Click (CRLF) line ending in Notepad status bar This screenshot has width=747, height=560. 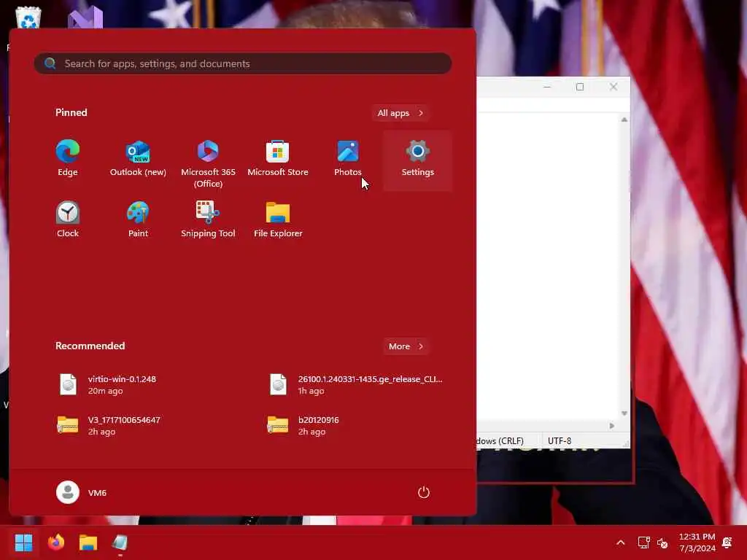(511, 441)
